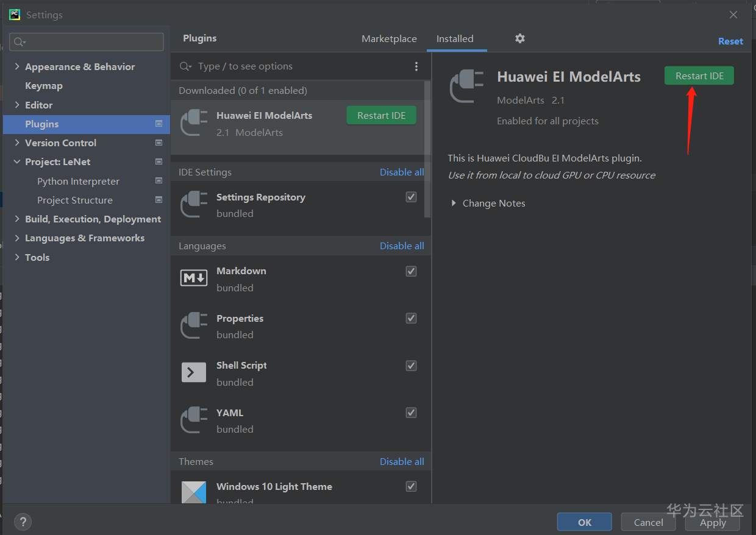
Task: Click the help question mark button
Action: (x=23, y=522)
